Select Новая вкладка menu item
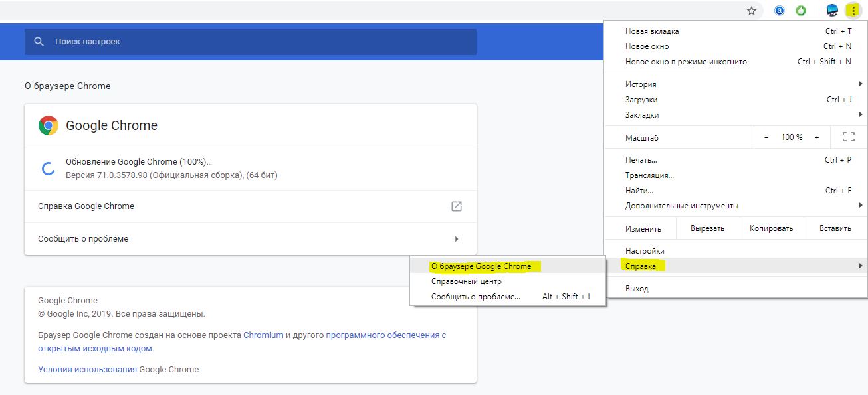This screenshot has width=868, height=395. (x=736, y=31)
